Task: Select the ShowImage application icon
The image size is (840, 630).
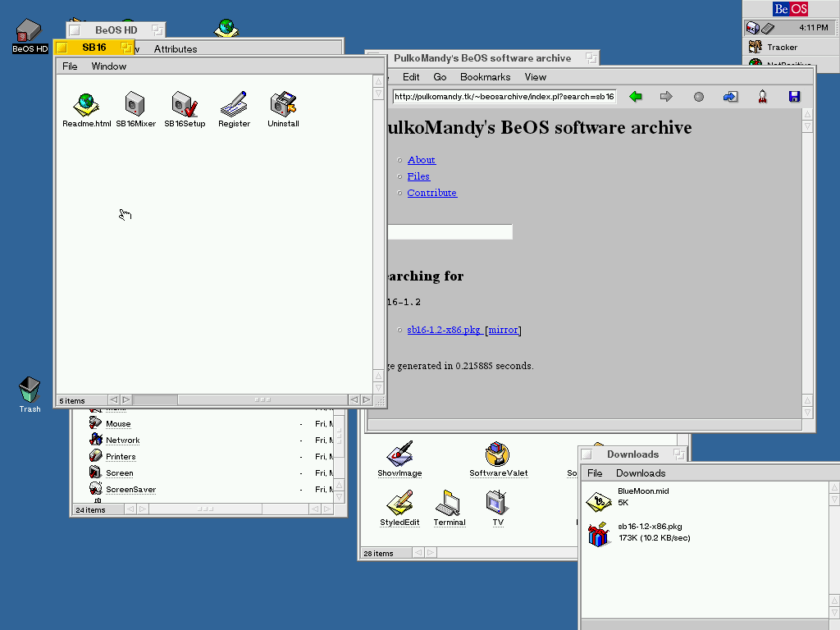Action: pos(399,454)
